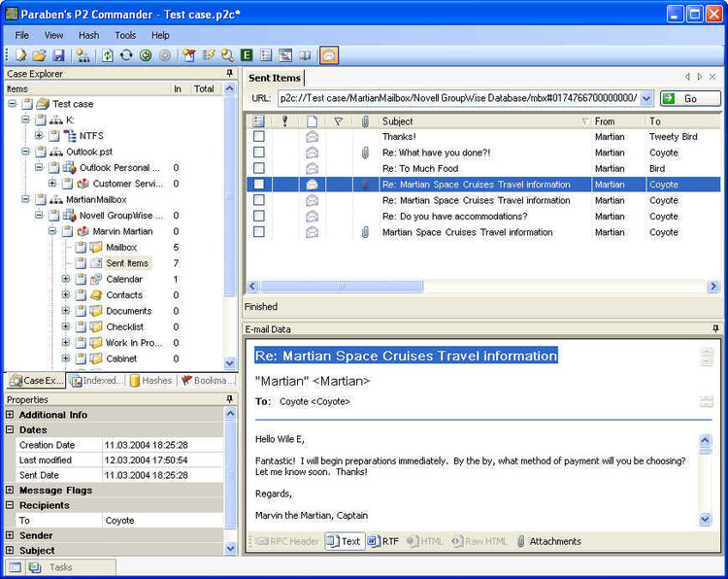Open the Attachments view

(548, 541)
